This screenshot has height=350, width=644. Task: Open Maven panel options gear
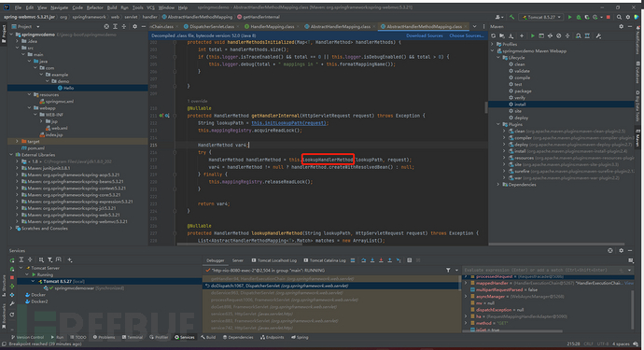coord(621,27)
